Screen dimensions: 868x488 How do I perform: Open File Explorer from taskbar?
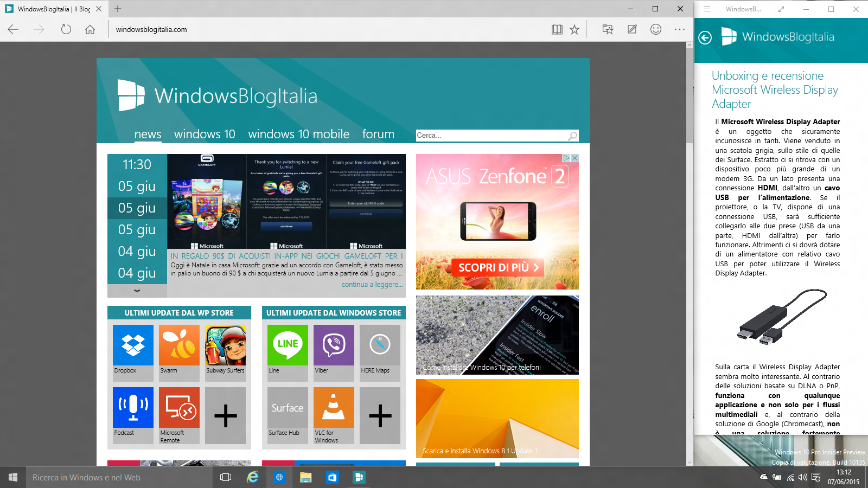pyautogui.click(x=305, y=477)
